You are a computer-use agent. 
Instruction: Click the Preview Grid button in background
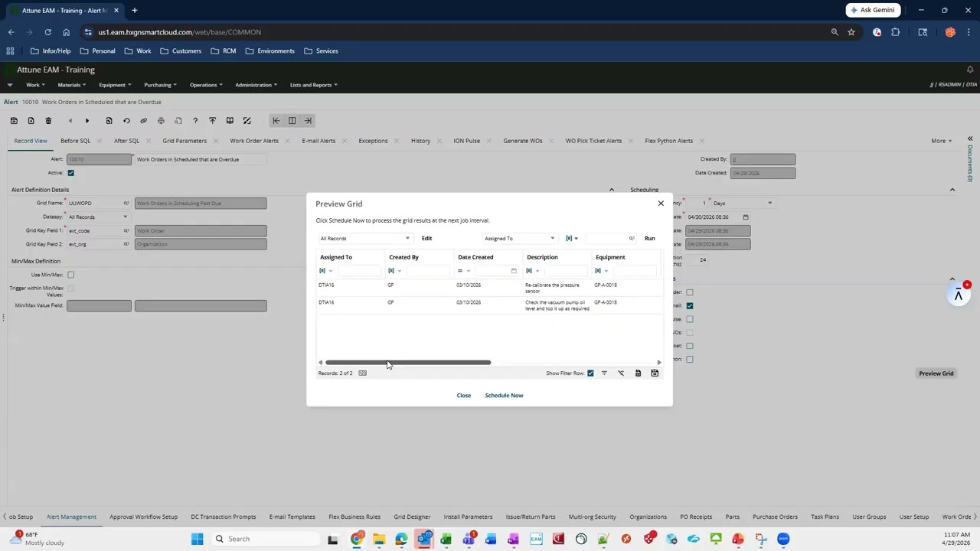pos(936,373)
